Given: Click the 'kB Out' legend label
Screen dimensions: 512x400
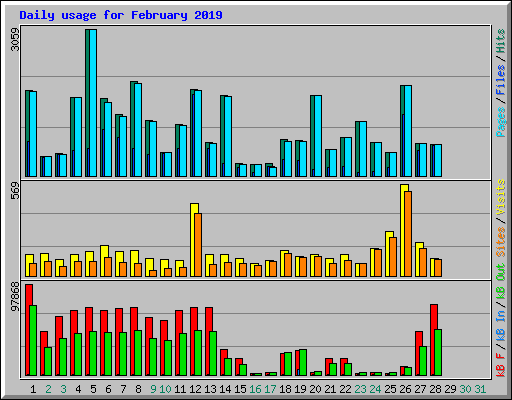Looking at the screenshot, I should [x=501, y=282].
